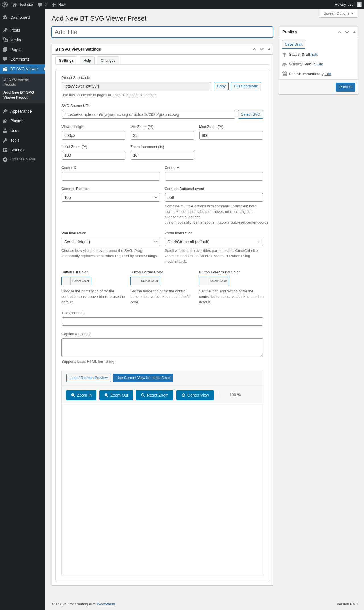Expand Screen Options dropdown

338,13
